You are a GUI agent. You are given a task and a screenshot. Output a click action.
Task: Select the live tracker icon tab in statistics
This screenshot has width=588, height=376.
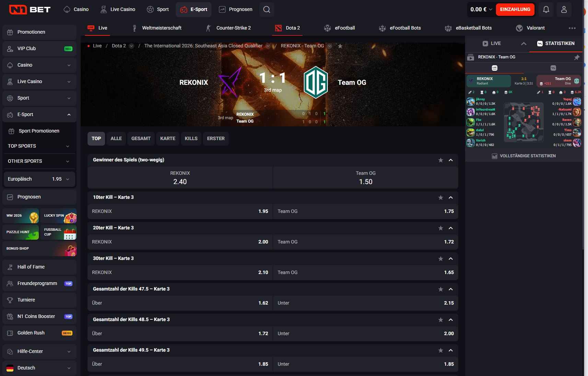click(x=495, y=68)
